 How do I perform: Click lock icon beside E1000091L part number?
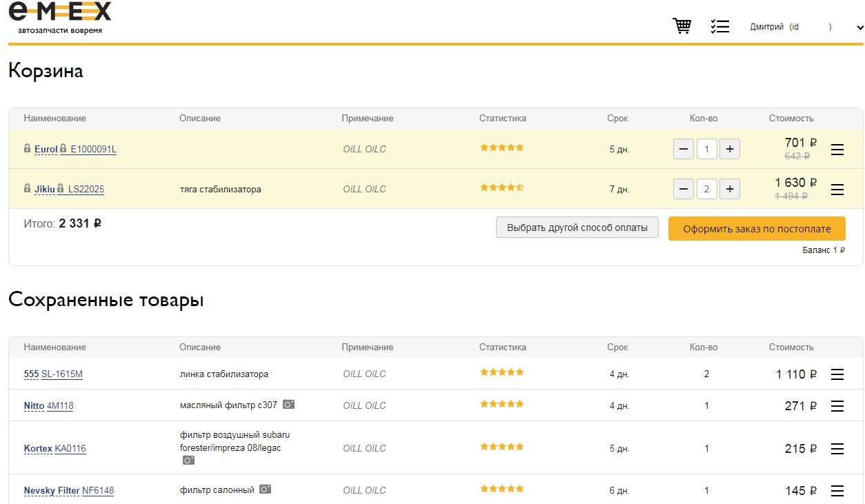tap(63, 148)
